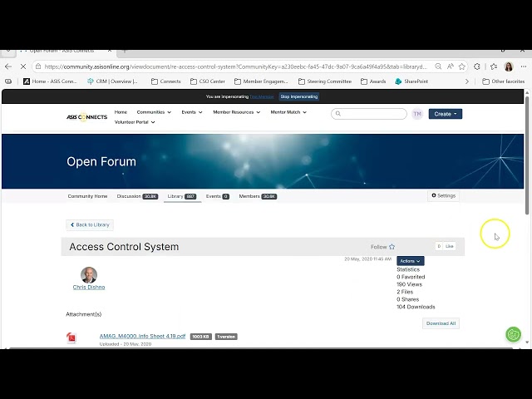
Task: Open the Steering Committee bookmarks folder
Action: click(x=325, y=81)
